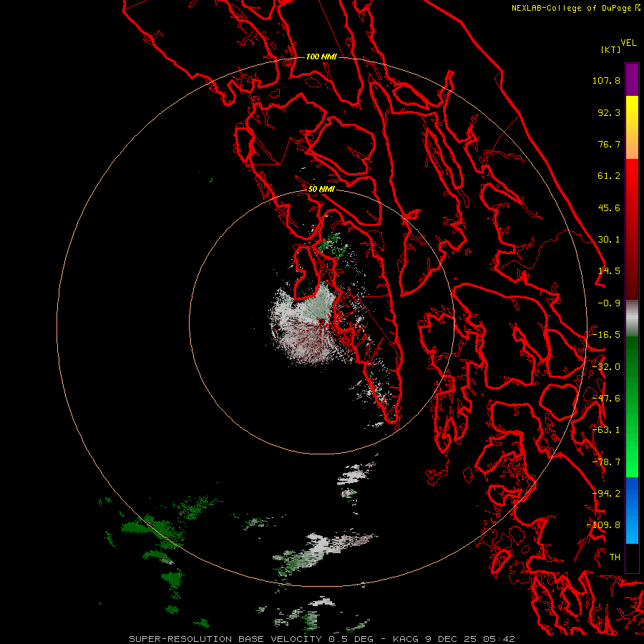The image size is (644, 644).
Task: Click the purple segment of the color bar
Action: pyautogui.click(x=632, y=79)
